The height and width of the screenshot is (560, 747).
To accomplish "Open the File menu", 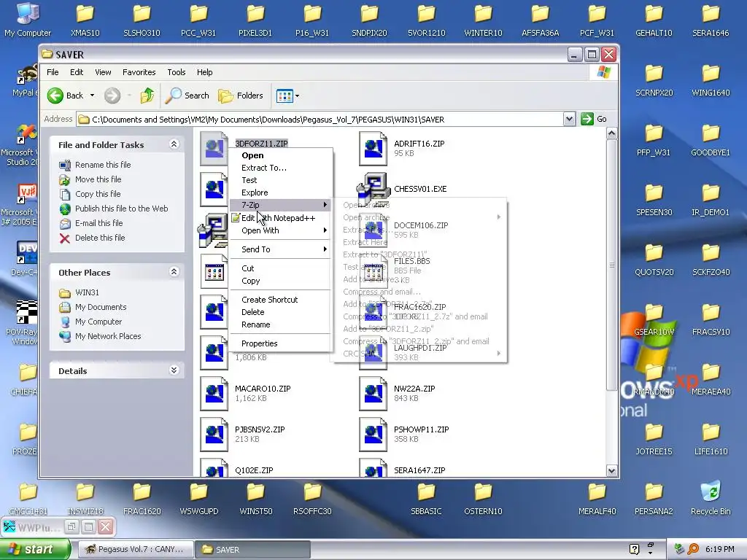I will coord(53,72).
